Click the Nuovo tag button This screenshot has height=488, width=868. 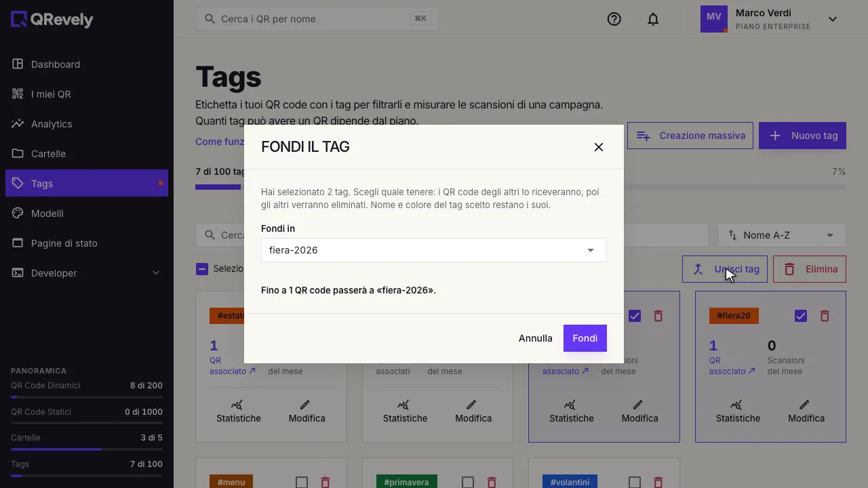802,136
